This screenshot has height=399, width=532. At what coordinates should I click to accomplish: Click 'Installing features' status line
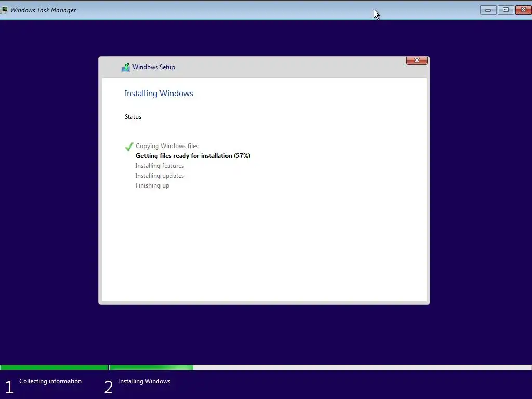(159, 166)
